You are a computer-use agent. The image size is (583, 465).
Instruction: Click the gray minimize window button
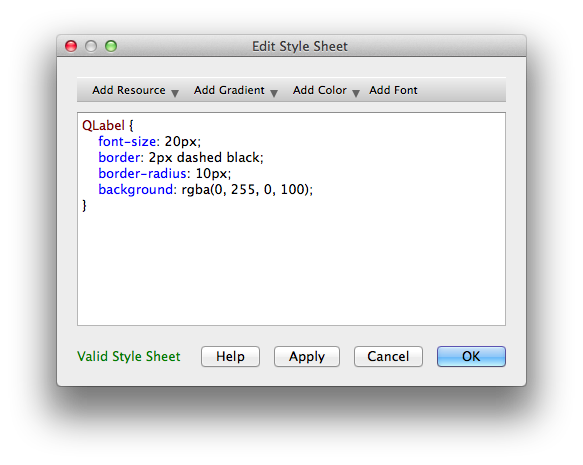(x=91, y=46)
